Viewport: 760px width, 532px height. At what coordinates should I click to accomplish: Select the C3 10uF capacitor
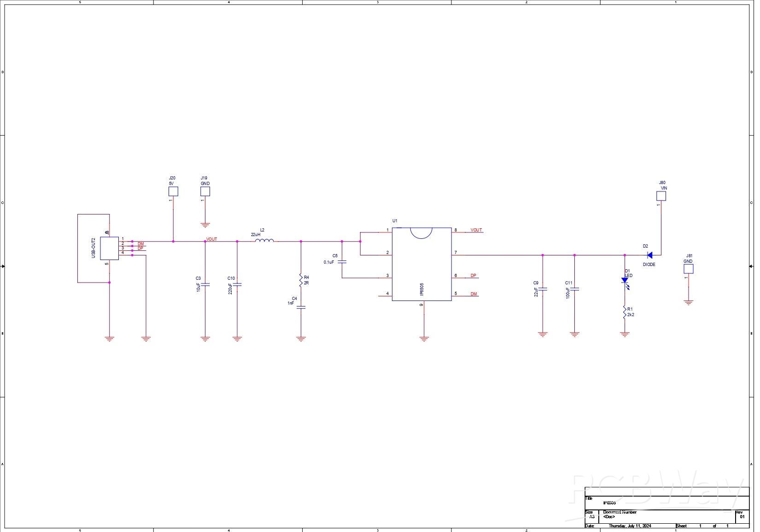pos(205,285)
